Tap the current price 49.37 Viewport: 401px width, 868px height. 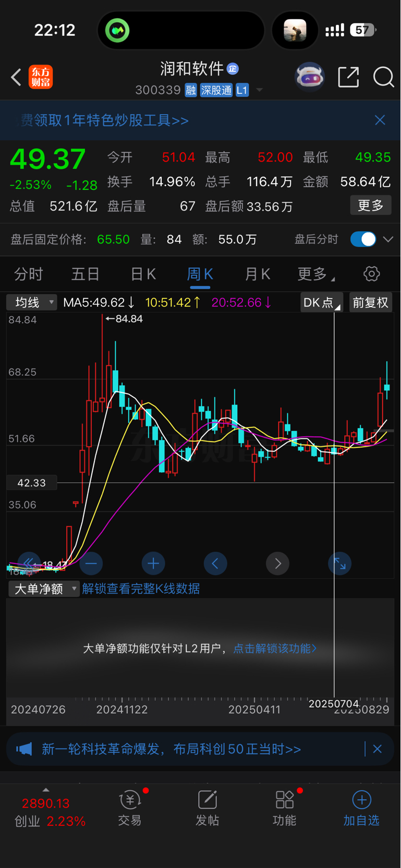(47, 159)
